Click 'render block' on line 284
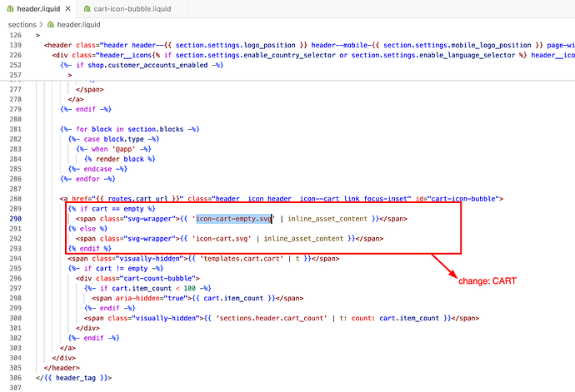The width and height of the screenshot is (575, 392). 119,159
